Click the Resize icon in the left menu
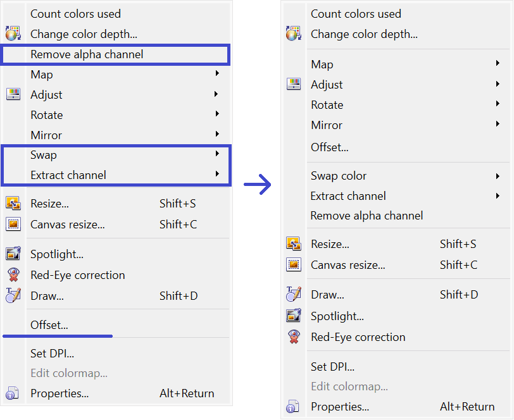Image resolution: width=514 pixels, height=420 pixels. tap(13, 204)
